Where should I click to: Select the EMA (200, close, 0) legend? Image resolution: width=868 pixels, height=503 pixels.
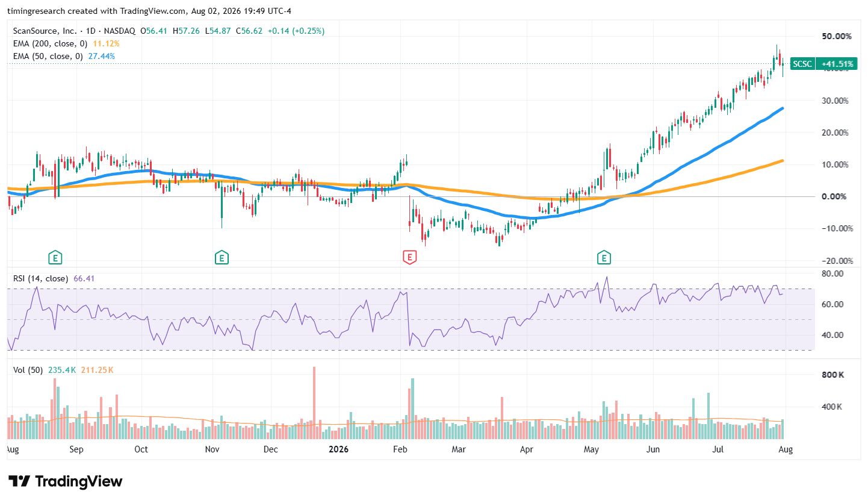click(51, 43)
